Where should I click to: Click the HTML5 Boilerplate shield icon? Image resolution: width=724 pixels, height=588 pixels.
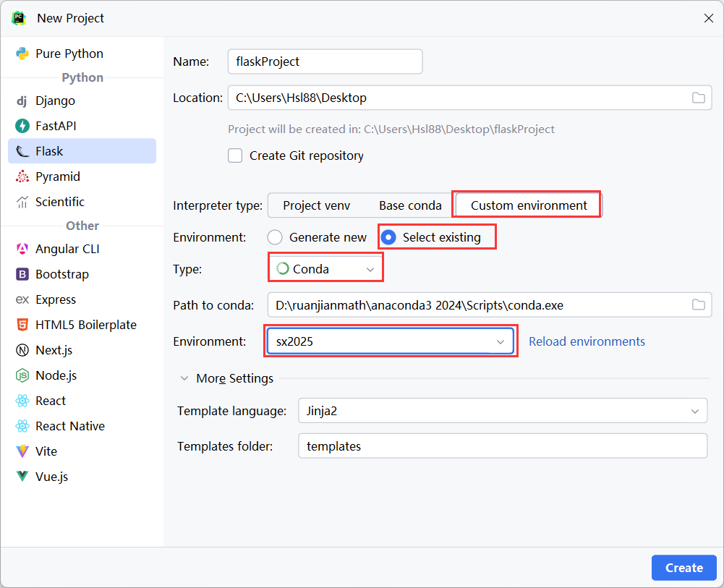tap(22, 325)
